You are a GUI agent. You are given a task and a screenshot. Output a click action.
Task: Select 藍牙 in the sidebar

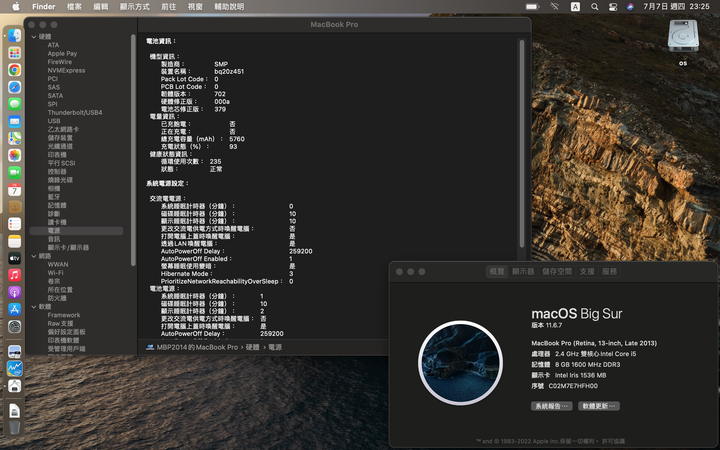point(54,197)
